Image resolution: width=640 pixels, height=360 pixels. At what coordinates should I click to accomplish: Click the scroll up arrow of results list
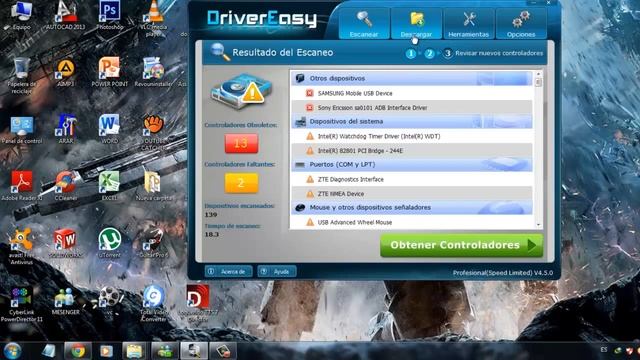click(538, 74)
